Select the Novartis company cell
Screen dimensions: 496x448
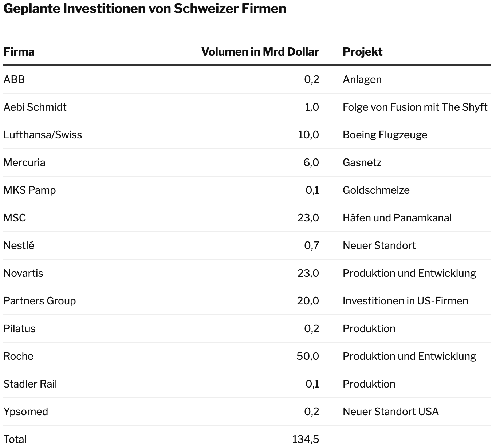[x=23, y=273]
